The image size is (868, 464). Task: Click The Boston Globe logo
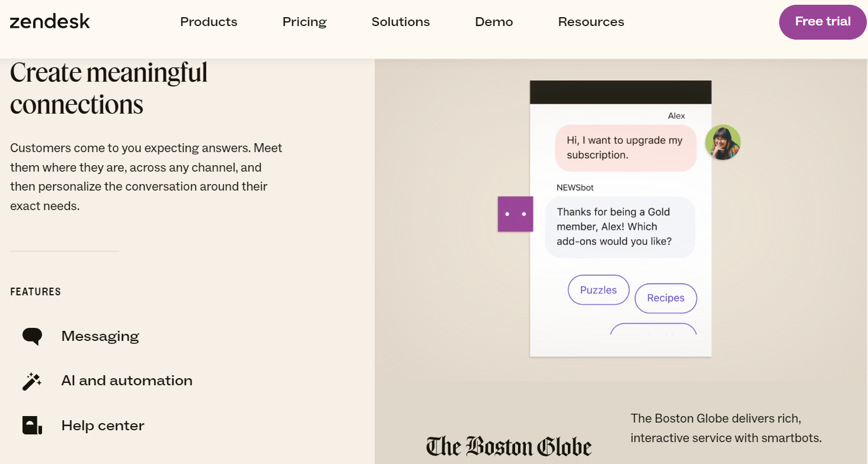(509, 446)
